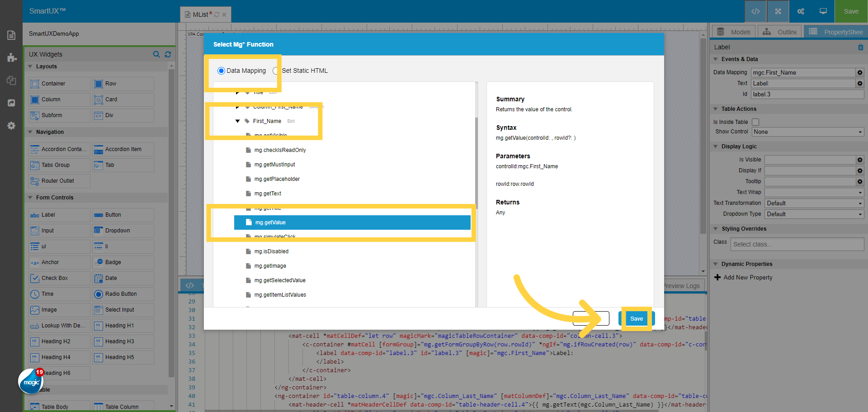This screenshot has width=868, height=412.
Task: Collapse the First_Name tree node
Action: click(x=238, y=121)
